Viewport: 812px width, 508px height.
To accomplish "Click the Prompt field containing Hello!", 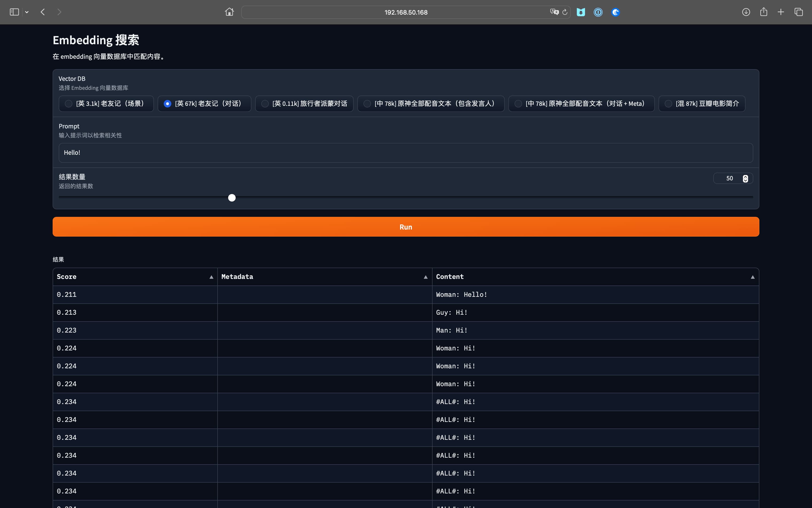I will point(406,153).
